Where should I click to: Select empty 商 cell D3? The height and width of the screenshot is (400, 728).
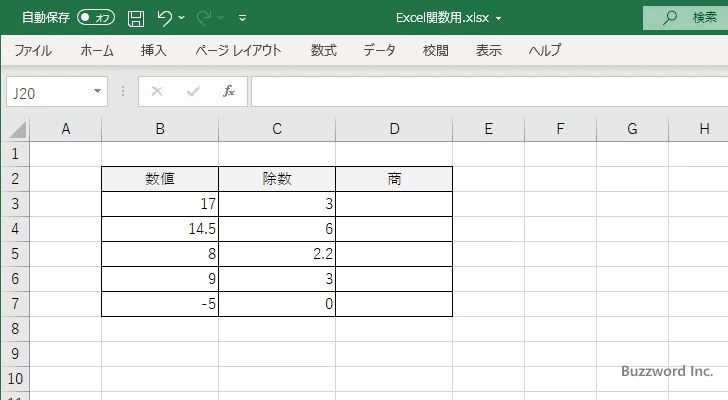tap(394, 204)
